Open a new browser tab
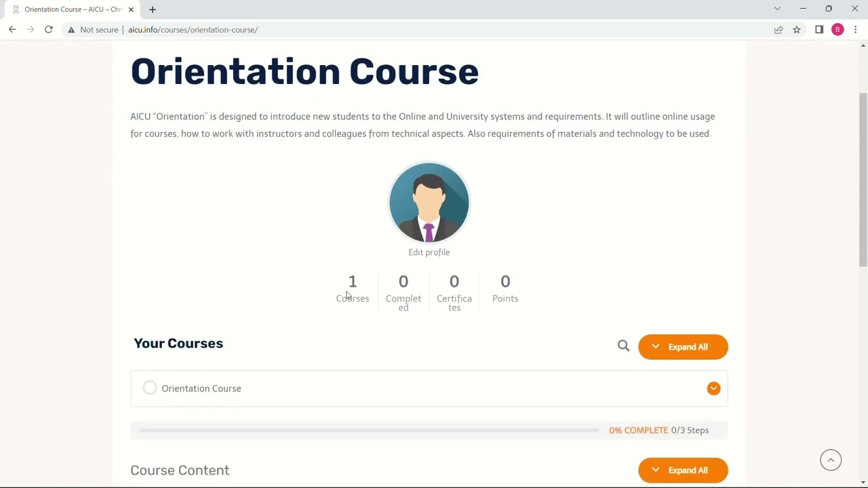Viewport: 868px width, 488px height. click(153, 9)
